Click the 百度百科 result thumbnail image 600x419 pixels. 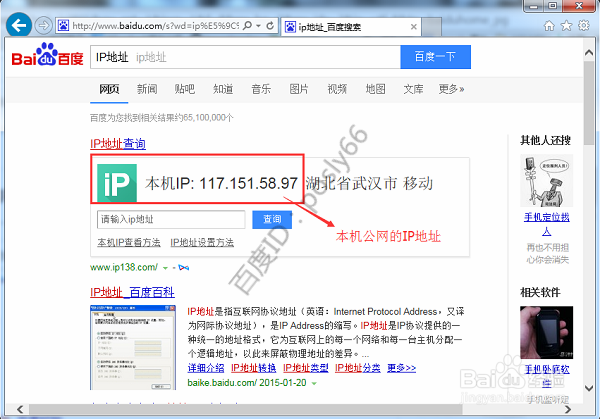[133, 347]
